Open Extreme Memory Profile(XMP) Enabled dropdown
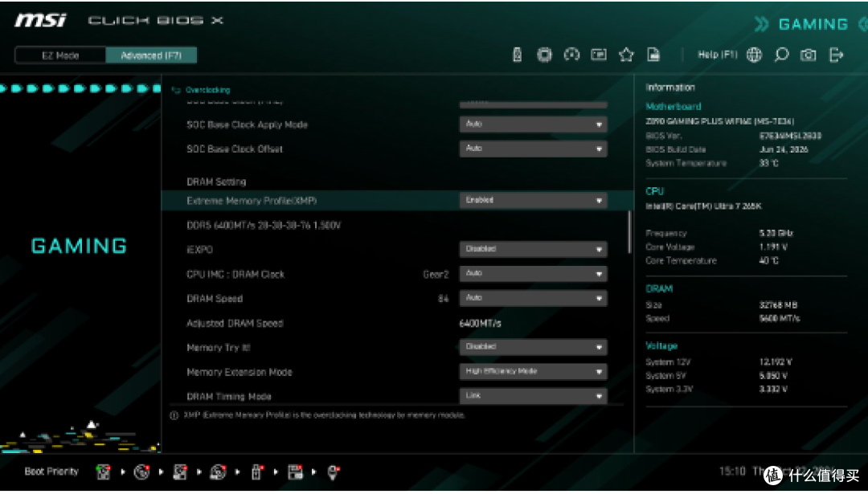The height and width of the screenshot is (494, 868). (x=533, y=200)
